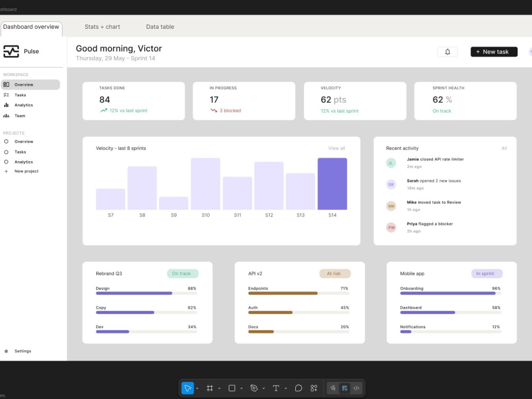Select the Rectangle shape tool
532x399 pixels.
[232, 388]
